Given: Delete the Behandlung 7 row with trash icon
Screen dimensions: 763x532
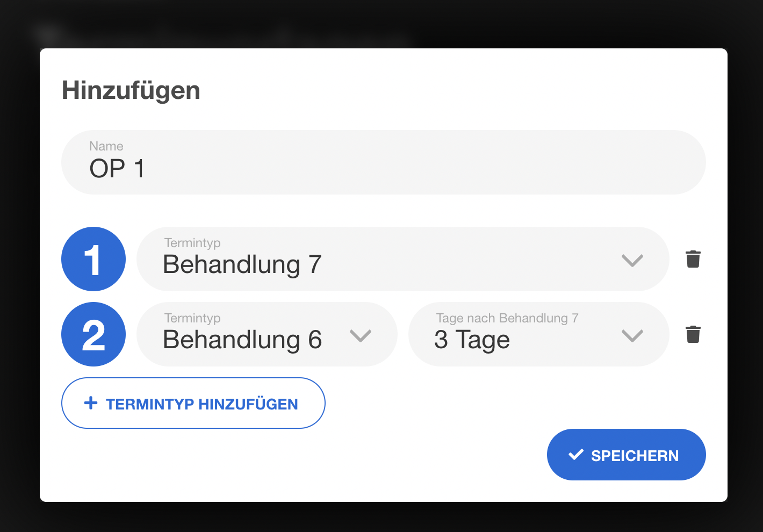Looking at the screenshot, I should (693, 259).
